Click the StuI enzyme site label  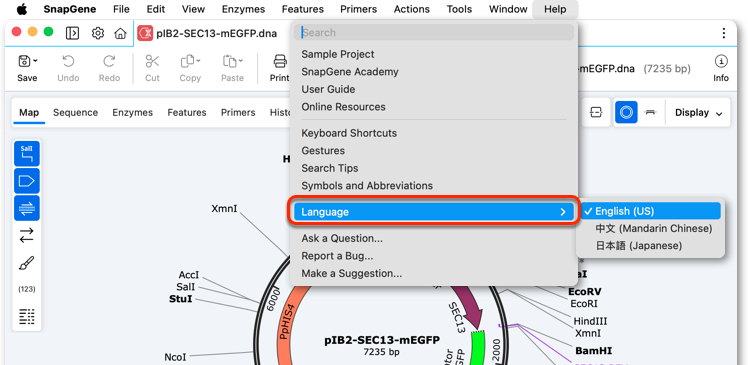(181, 299)
